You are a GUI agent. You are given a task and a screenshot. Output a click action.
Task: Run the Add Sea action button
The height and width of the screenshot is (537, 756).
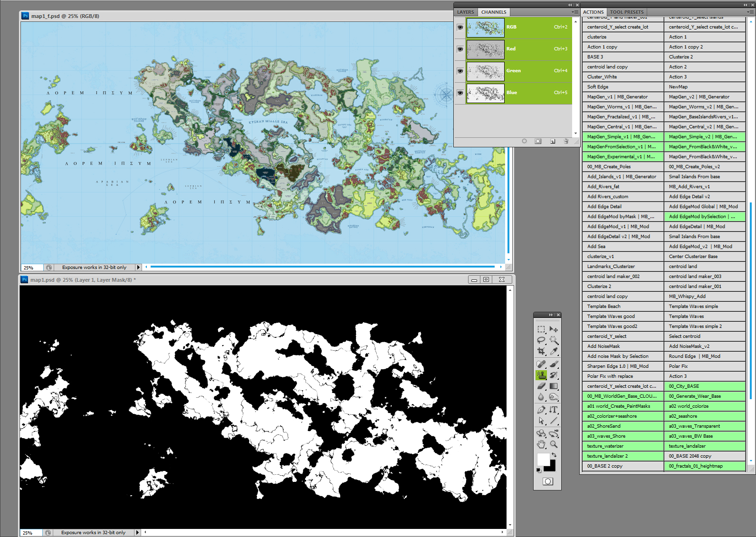pyautogui.click(x=622, y=247)
